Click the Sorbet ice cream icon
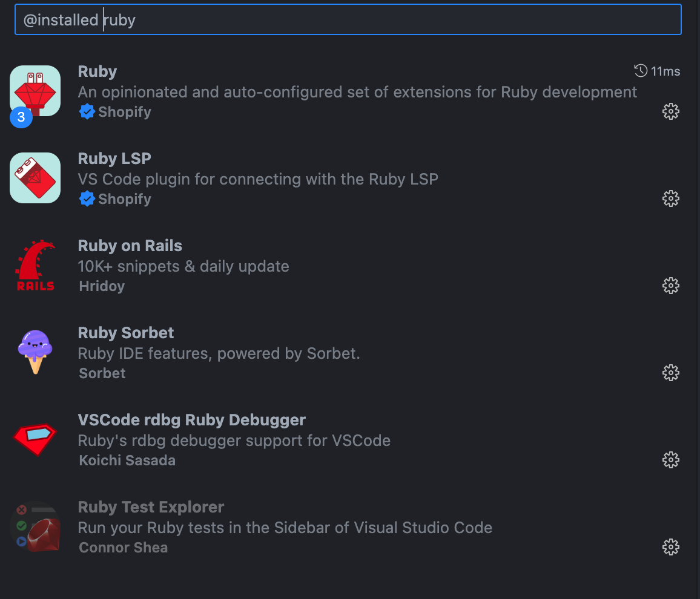Screen dimensions: 700x599 click(x=35, y=352)
